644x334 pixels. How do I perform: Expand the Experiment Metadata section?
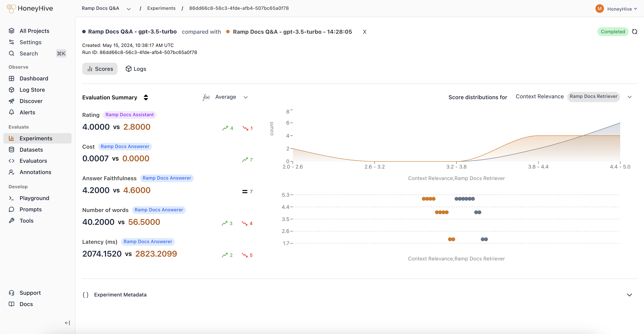[629, 295]
